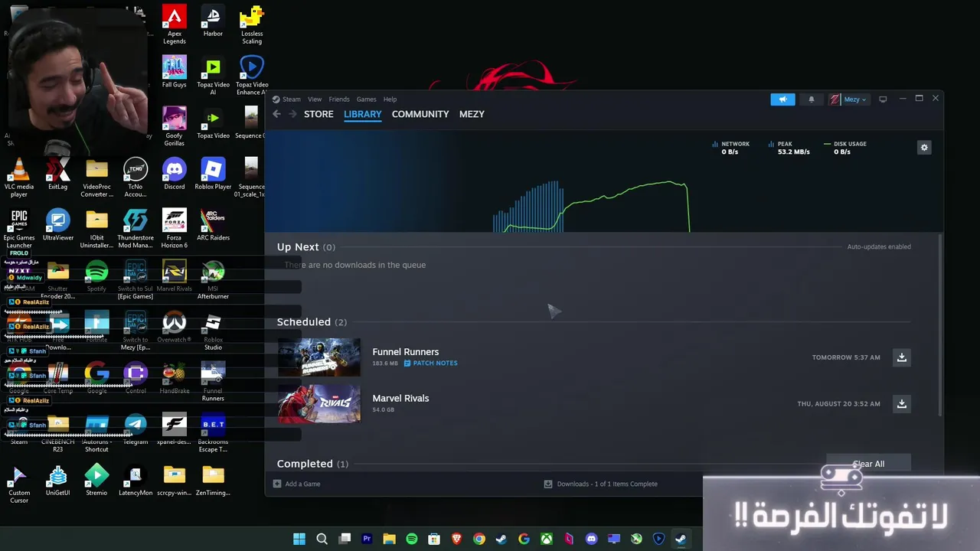Switch Steam to Big Picture mode

883,99
